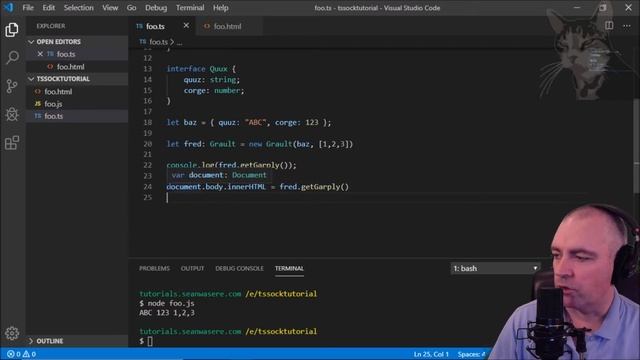The height and width of the screenshot is (360, 640).
Task: Switch to the foo.html editor tab
Action: tap(228, 26)
